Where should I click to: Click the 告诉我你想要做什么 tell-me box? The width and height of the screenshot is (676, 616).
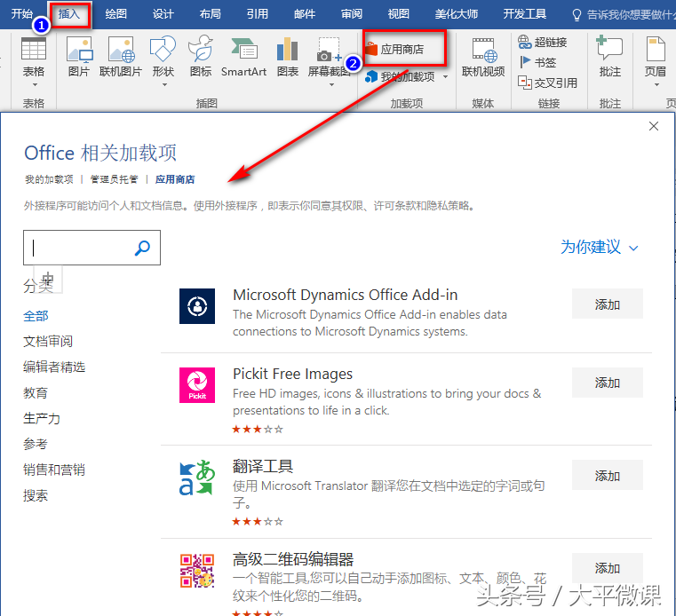(631, 15)
